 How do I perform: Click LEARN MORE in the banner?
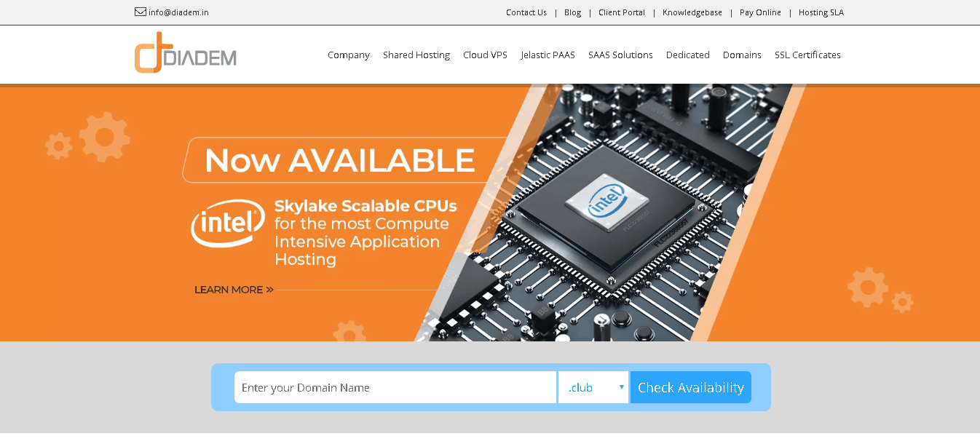point(234,290)
